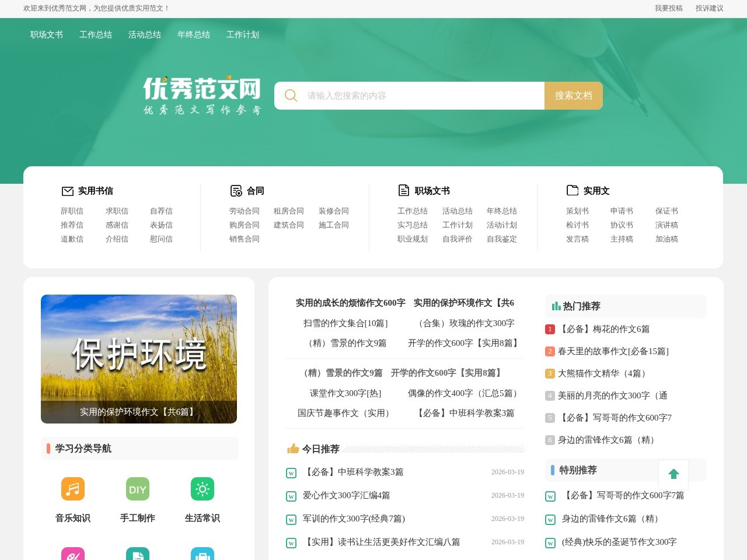The height and width of the screenshot is (560, 747).
Task: Open the 辞职信 link
Action: coord(72,211)
